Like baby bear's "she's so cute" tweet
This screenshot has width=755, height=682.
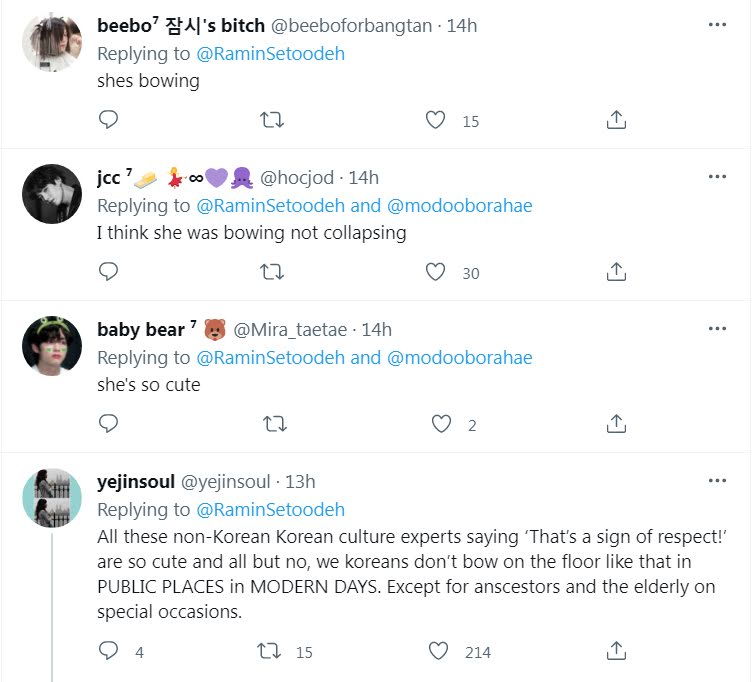440,424
